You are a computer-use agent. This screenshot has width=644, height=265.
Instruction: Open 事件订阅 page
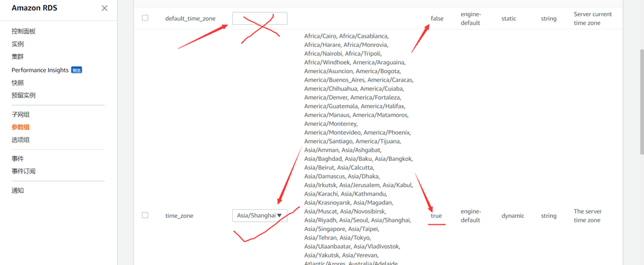tap(24, 171)
